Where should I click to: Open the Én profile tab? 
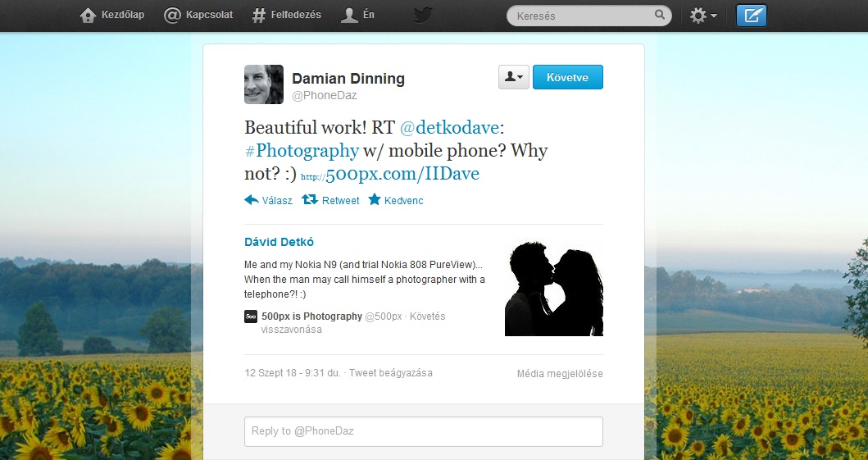[x=358, y=16]
